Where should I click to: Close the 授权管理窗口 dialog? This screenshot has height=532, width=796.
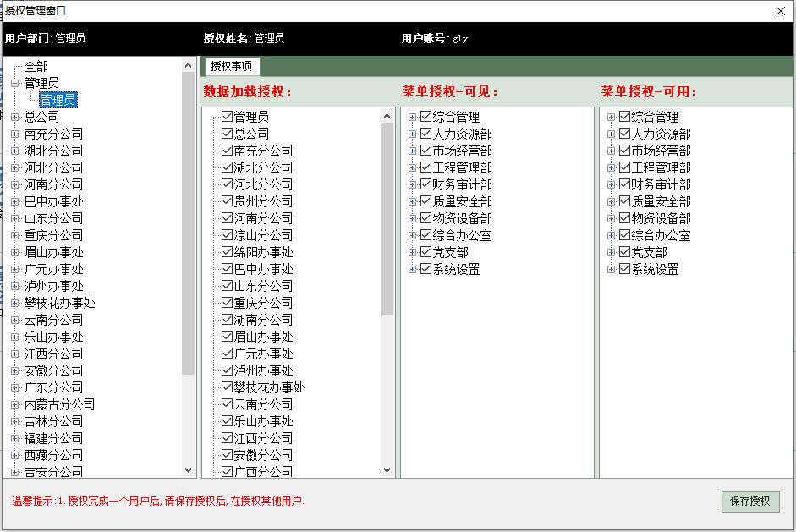[781, 11]
